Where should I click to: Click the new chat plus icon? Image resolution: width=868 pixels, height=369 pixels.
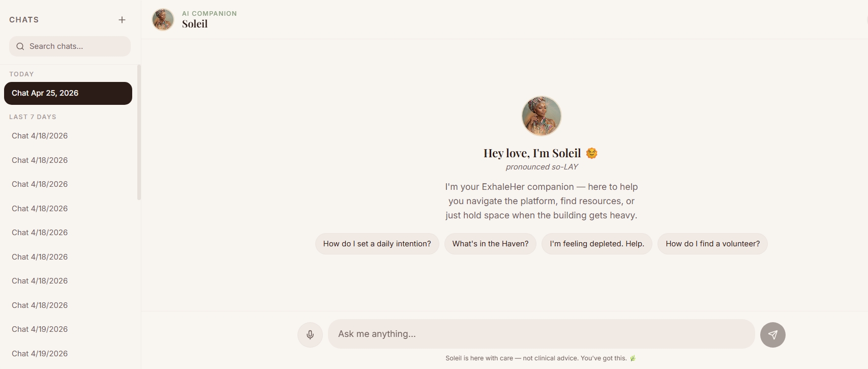point(122,20)
